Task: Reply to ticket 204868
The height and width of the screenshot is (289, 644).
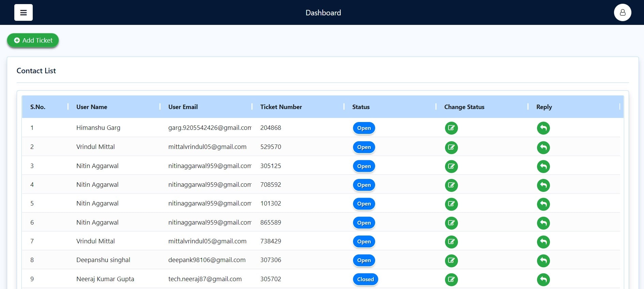Action: click(543, 128)
